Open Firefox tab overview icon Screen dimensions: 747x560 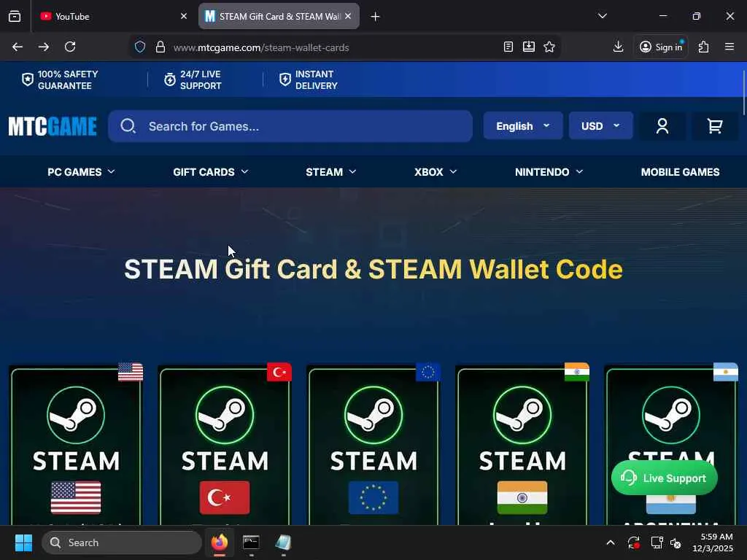15,16
